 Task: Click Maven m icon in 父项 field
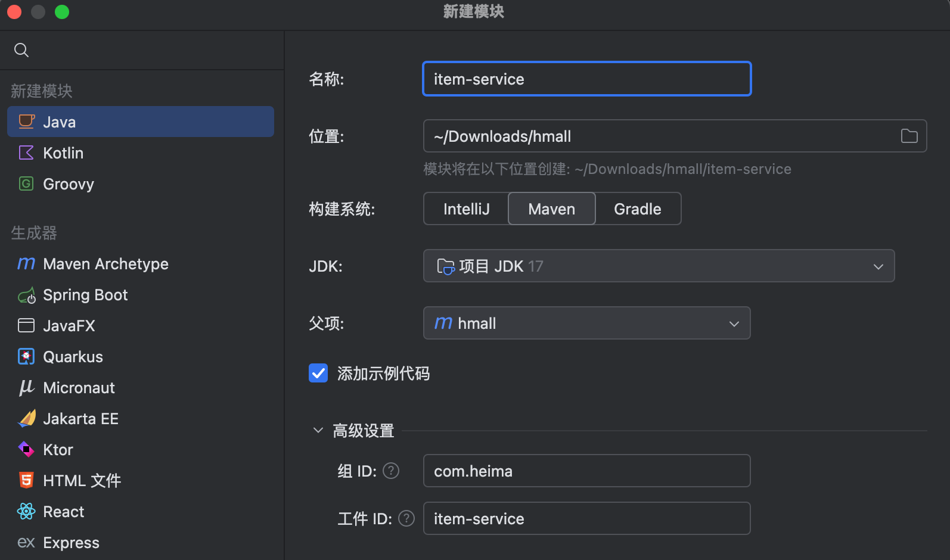click(443, 323)
